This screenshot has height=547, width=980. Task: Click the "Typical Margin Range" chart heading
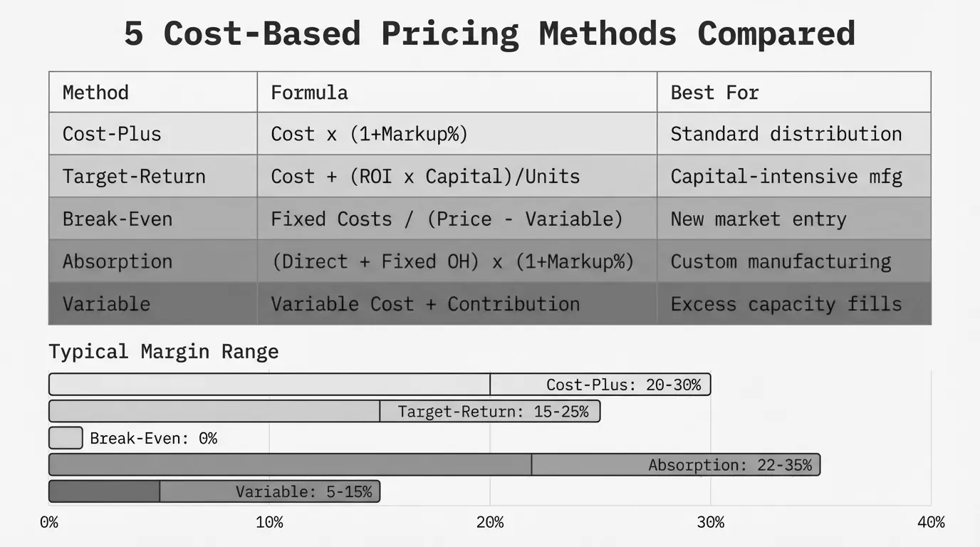[163, 351]
